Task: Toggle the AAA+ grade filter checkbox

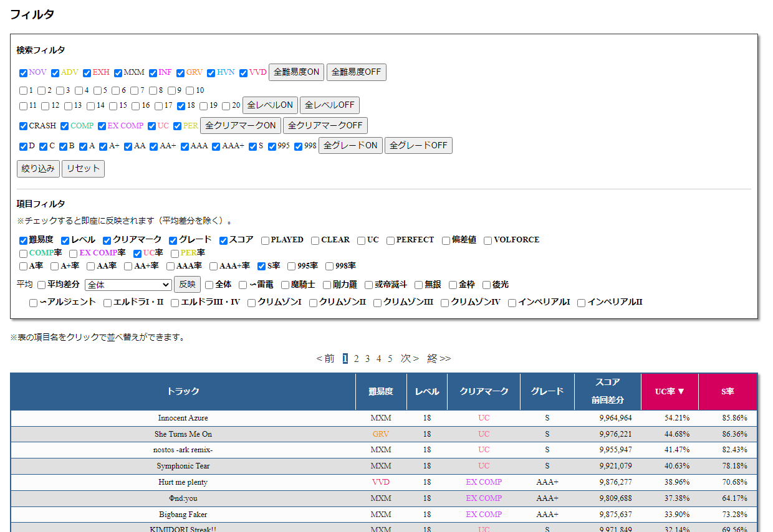Action: click(x=216, y=146)
